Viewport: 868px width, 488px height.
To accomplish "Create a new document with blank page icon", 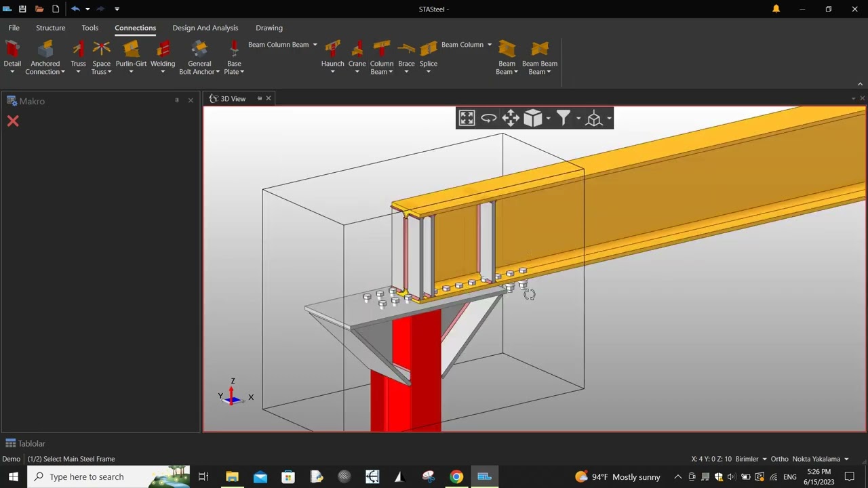I will point(56,9).
